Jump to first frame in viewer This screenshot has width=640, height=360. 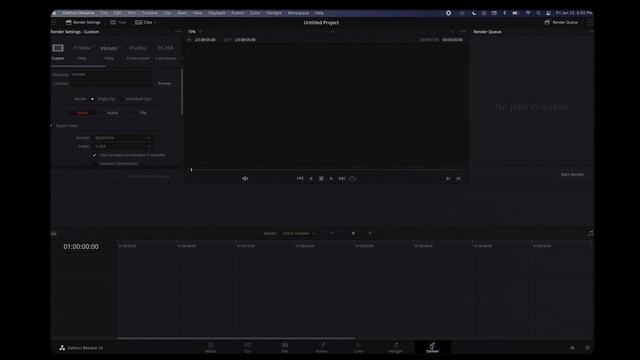(x=300, y=178)
